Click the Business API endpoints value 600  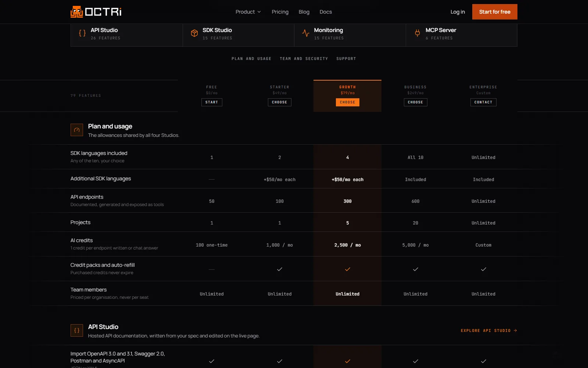click(416, 201)
